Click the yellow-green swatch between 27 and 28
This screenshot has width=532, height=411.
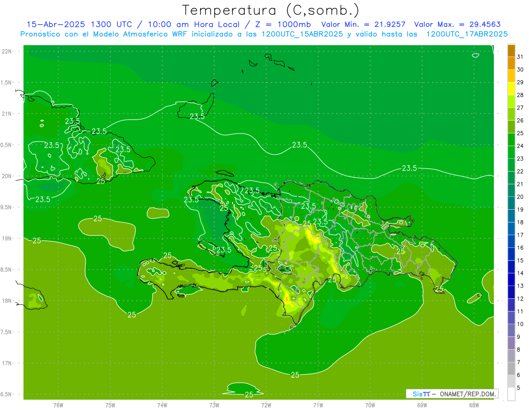click(511, 102)
